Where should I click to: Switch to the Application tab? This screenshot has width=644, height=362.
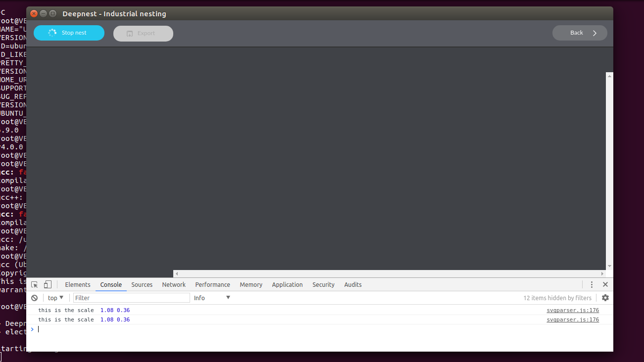tap(287, 284)
